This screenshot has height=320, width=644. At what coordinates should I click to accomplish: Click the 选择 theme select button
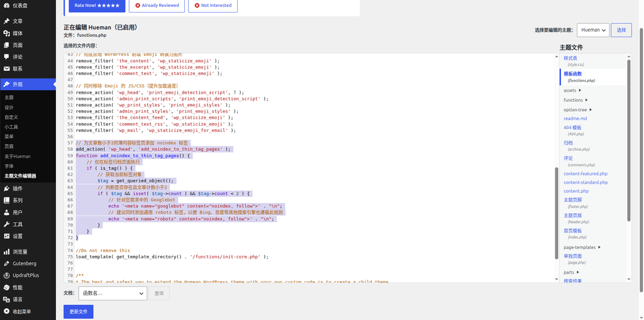621,30
